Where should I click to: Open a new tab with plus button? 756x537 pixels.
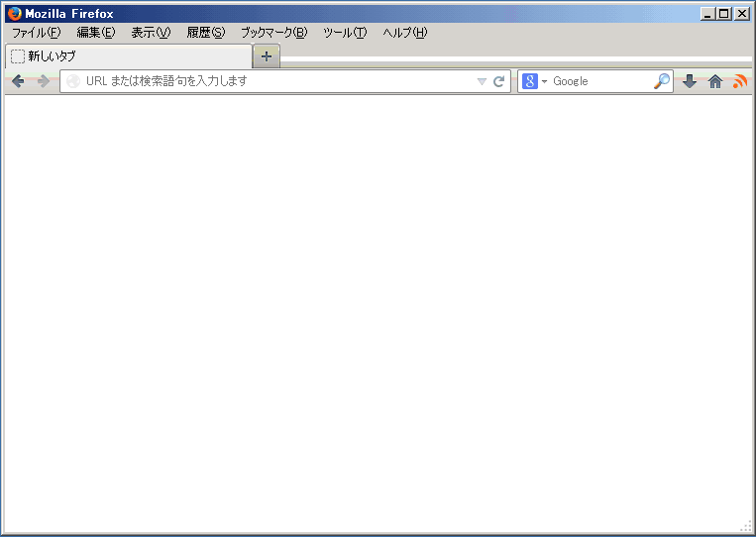(x=266, y=56)
